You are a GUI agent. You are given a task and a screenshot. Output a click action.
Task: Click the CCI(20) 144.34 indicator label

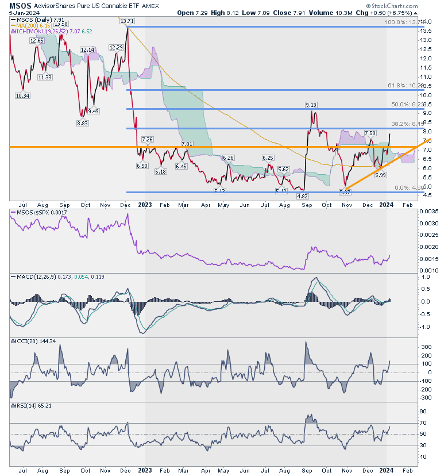pyautogui.click(x=36, y=341)
